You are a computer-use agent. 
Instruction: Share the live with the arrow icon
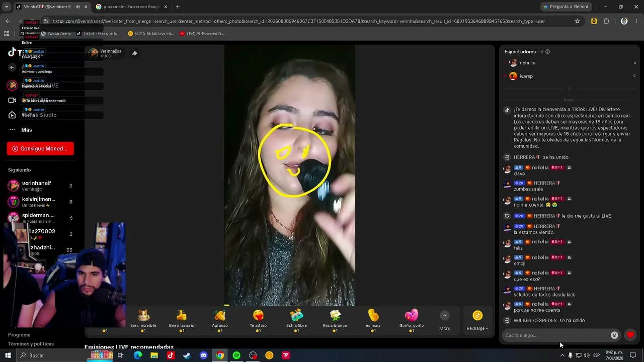[134, 53]
